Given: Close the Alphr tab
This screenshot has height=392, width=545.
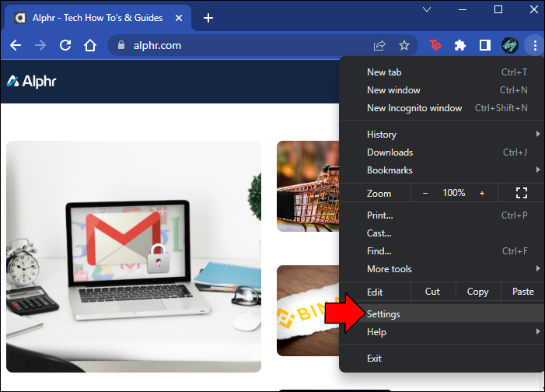Looking at the screenshot, I should click(x=179, y=18).
